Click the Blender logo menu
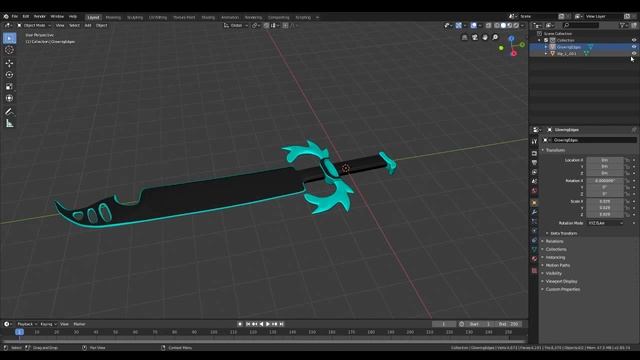640x360 pixels. tap(6, 16)
